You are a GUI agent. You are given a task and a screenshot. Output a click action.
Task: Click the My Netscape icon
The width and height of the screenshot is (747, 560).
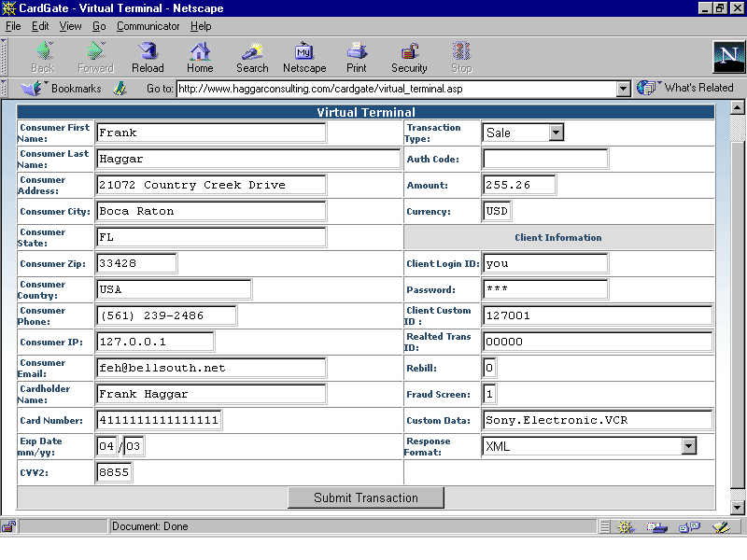click(304, 52)
